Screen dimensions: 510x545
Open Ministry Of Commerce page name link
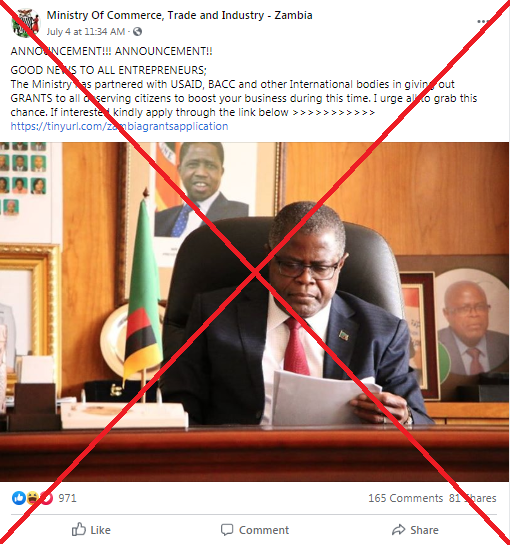coord(179,15)
